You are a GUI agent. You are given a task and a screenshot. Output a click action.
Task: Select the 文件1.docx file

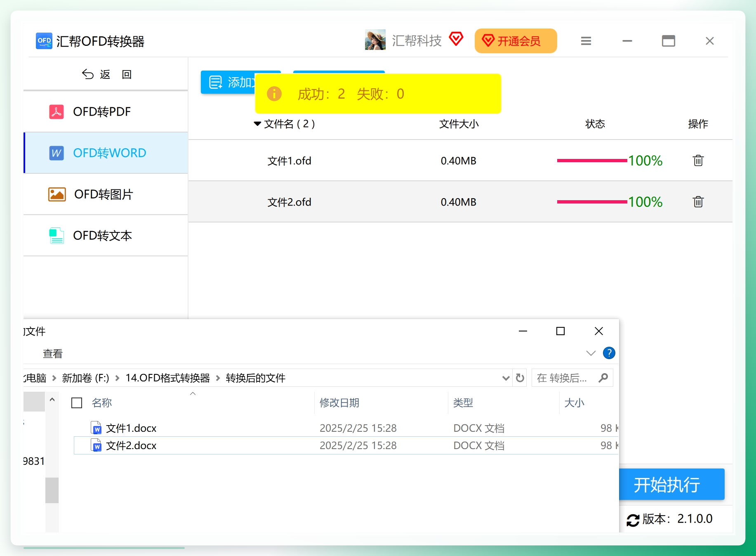point(131,428)
